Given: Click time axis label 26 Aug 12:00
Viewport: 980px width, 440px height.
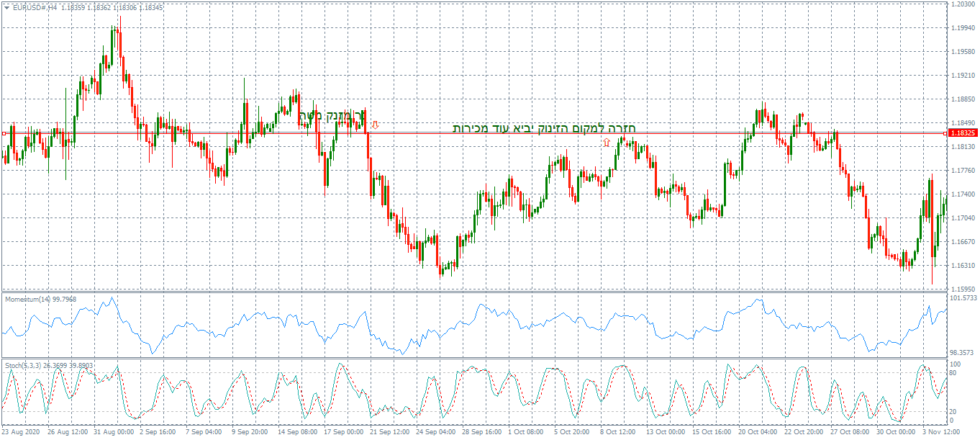Looking at the screenshot, I should (x=68, y=433).
